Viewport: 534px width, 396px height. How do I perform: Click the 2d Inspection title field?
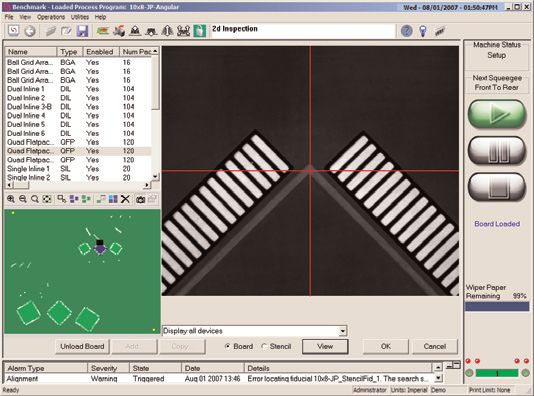(303, 31)
